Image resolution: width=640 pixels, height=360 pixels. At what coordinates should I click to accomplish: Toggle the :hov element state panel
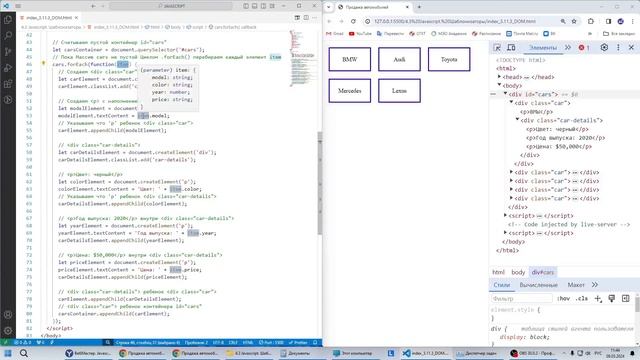click(563, 299)
